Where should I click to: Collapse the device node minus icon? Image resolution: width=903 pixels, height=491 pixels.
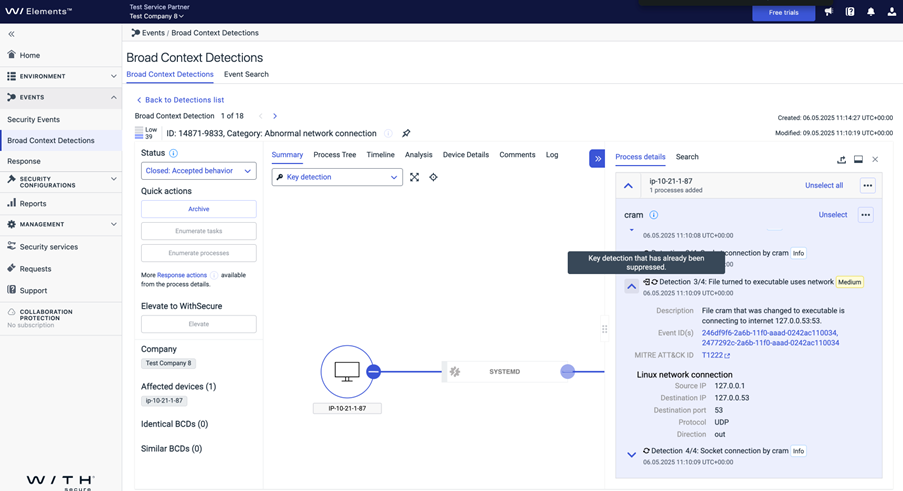pos(373,372)
